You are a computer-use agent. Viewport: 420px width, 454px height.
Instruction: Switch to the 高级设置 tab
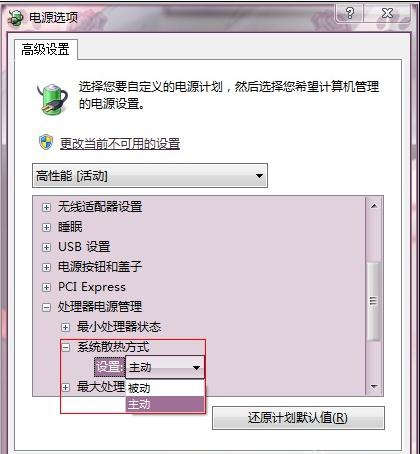click(x=46, y=49)
